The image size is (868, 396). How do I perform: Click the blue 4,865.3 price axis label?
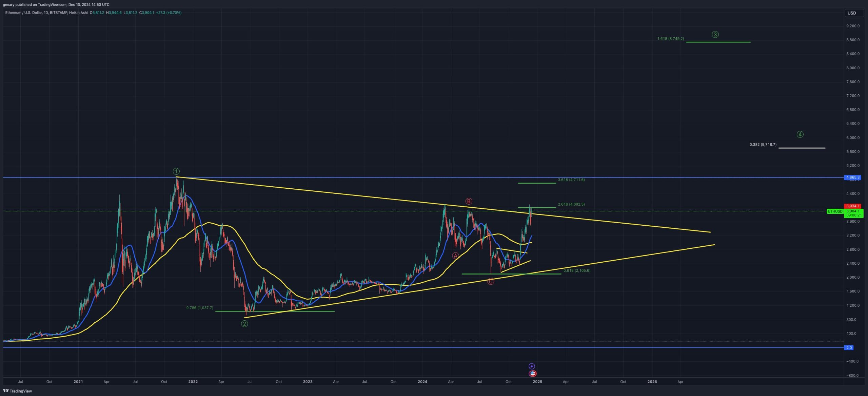pos(853,177)
